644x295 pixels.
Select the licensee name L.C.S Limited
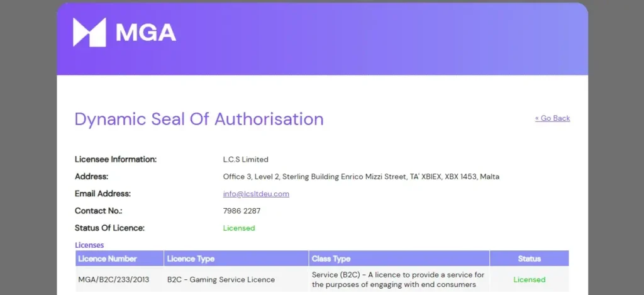click(246, 159)
